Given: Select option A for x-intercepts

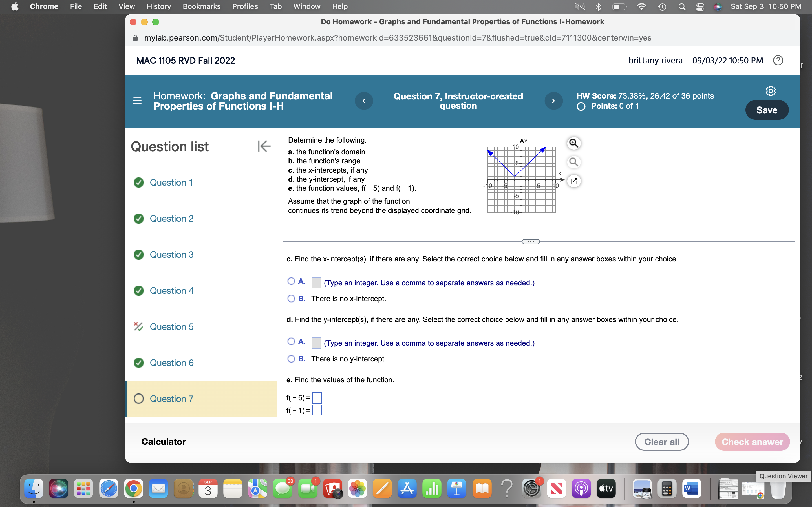Looking at the screenshot, I should click(291, 281).
